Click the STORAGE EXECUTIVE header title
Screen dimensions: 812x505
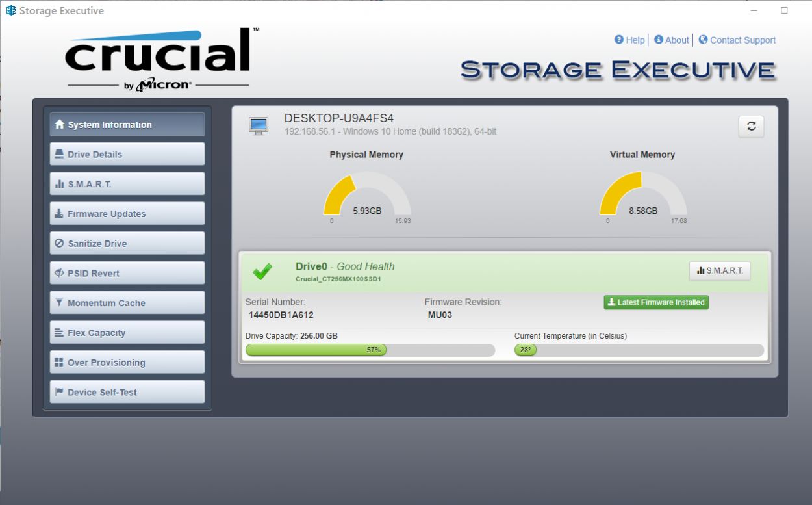pyautogui.click(x=618, y=70)
